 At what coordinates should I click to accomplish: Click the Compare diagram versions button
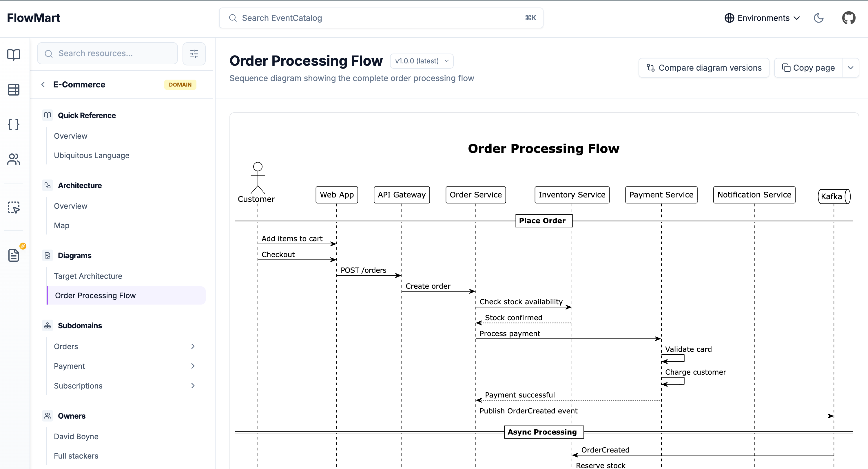(703, 68)
